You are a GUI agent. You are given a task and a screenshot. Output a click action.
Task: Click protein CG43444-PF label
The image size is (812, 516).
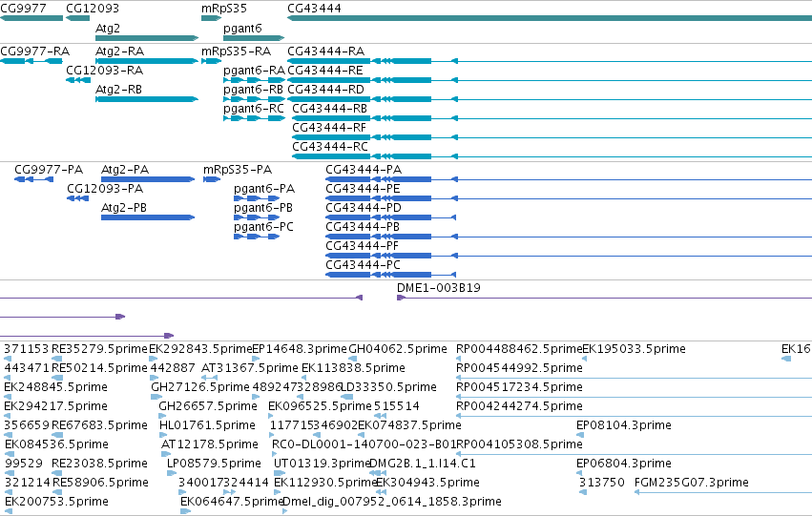pos(362,246)
